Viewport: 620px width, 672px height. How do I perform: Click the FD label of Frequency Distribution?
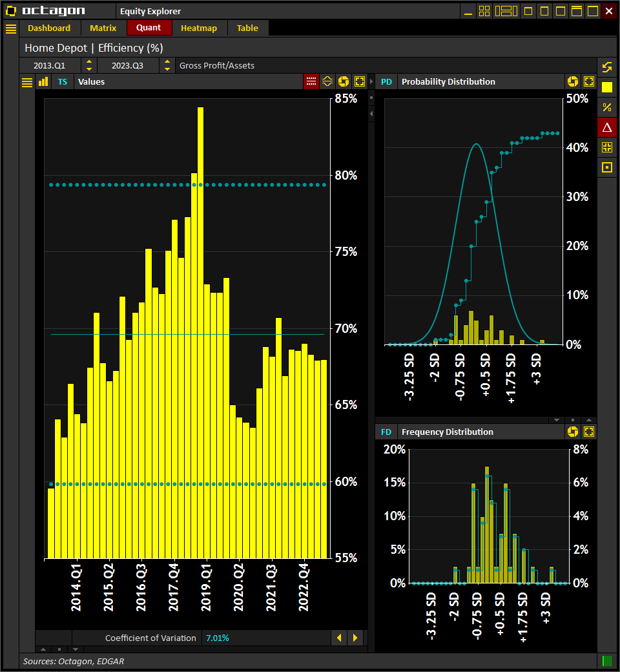click(386, 432)
